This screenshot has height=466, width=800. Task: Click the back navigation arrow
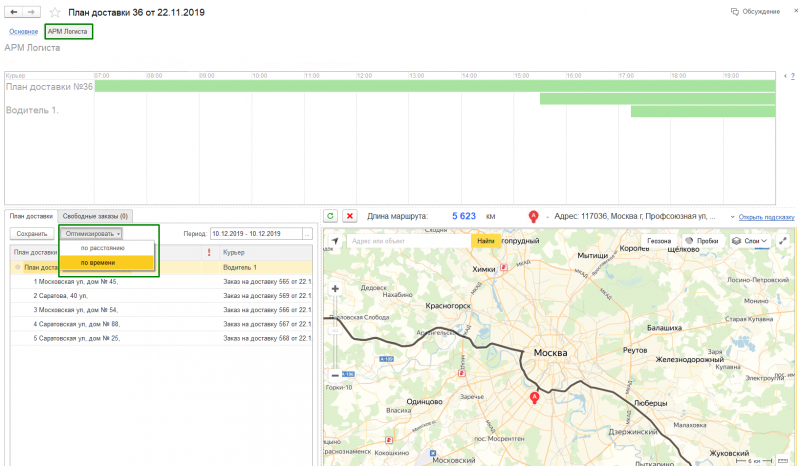click(13, 12)
